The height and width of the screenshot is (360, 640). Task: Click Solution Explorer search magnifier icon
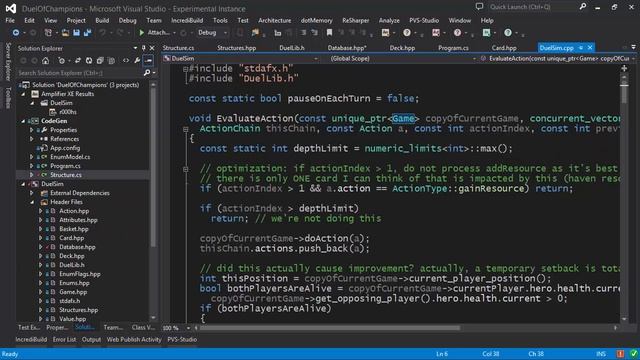click(x=147, y=73)
